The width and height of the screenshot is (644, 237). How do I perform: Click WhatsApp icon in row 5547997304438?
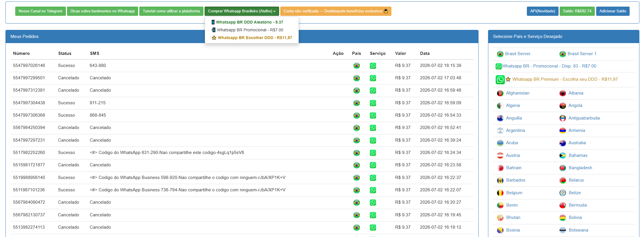[x=373, y=103]
